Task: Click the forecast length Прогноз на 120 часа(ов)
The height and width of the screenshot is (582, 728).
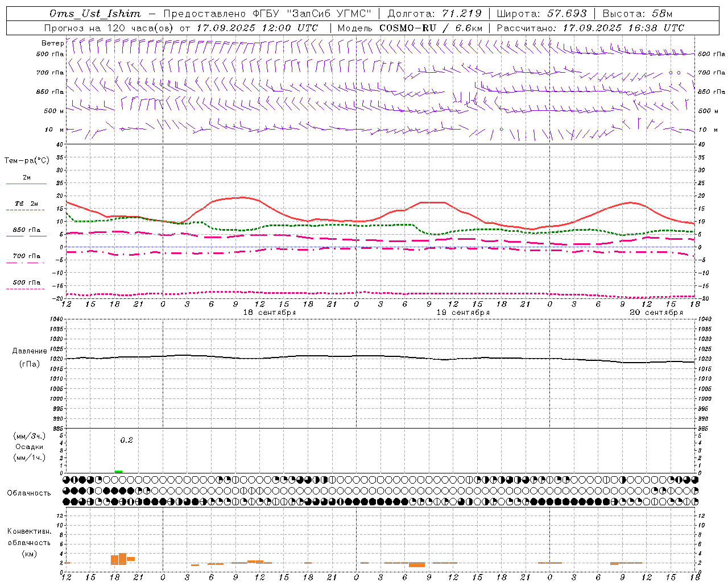Action: (109, 28)
